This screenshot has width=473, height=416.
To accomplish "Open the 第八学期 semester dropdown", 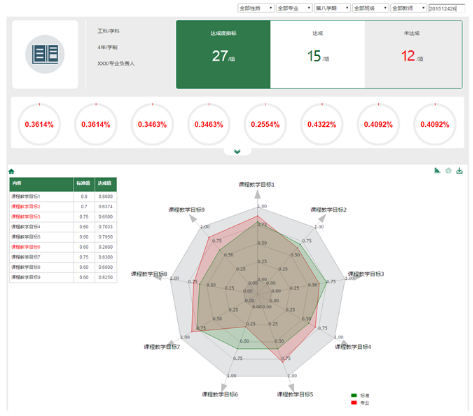I will 332,8.
